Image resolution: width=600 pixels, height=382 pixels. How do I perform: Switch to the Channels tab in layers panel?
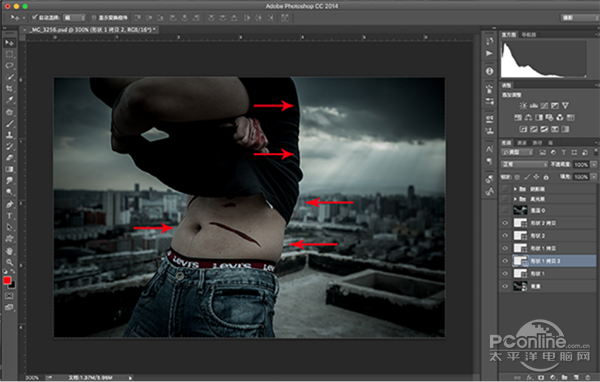pyautogui.click(x=522, y=142)
